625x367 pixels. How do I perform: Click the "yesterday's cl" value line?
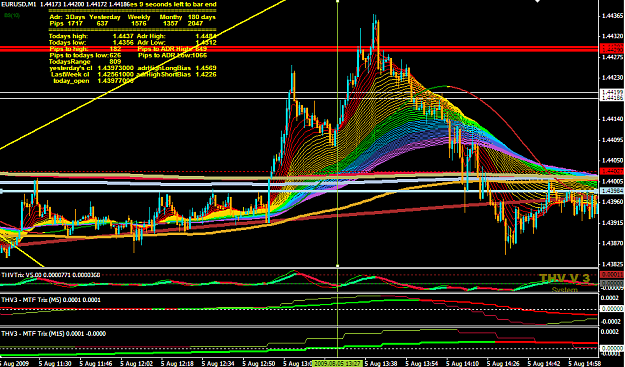pos(91,68)
